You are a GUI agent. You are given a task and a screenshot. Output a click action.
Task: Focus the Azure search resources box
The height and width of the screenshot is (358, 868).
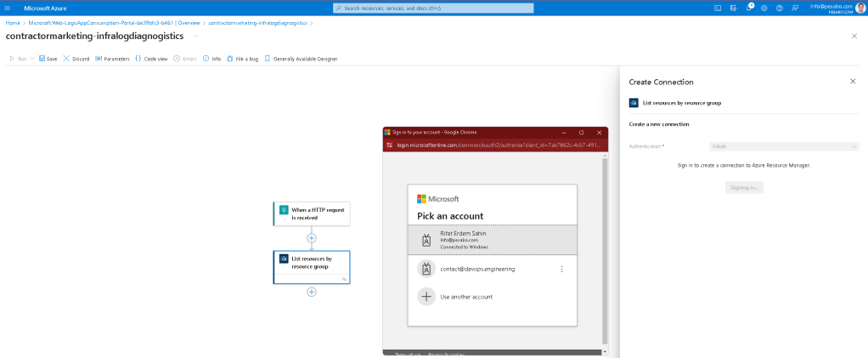point(433,8)
